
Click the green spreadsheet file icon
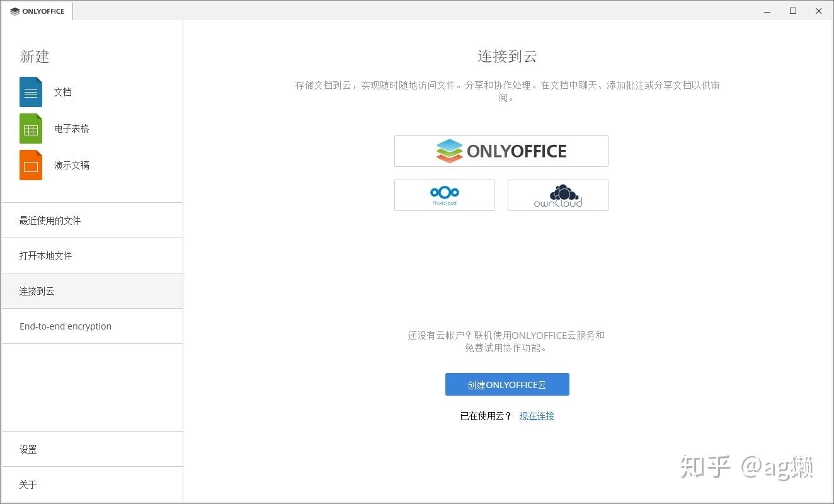(x=31, y=129)
